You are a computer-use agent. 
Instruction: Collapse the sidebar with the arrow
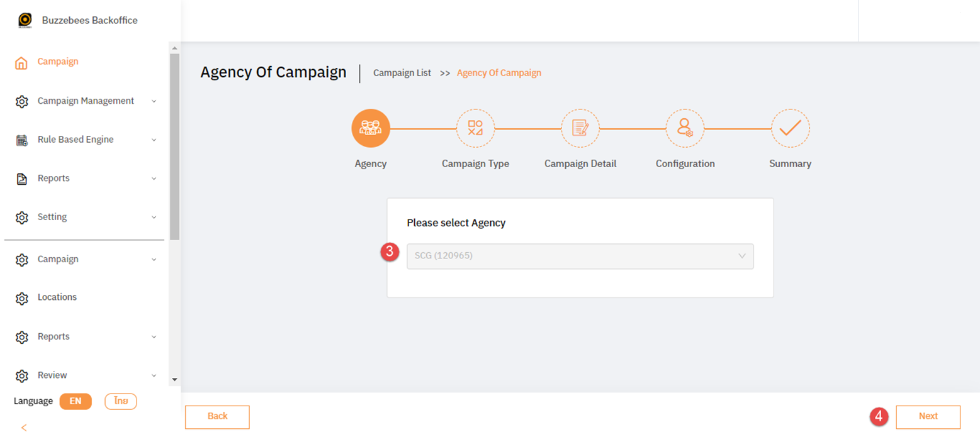(24, 428)
